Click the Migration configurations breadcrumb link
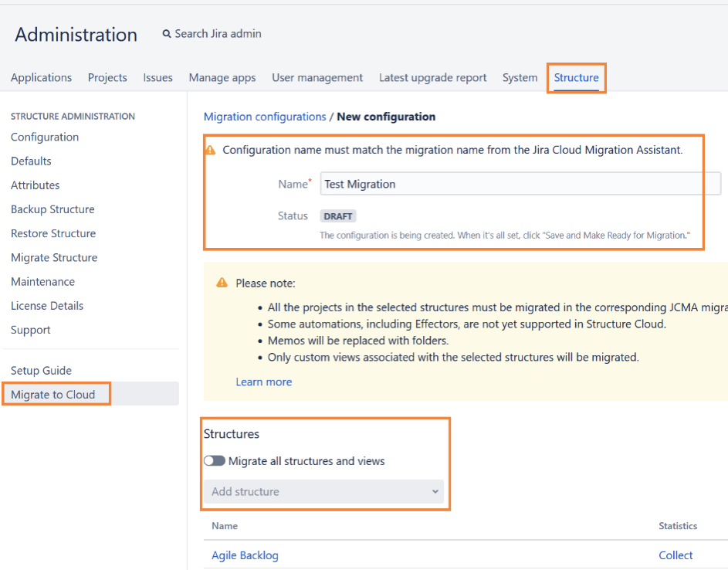The width and height of the screenshot is (728, 570). pos(263,116)
